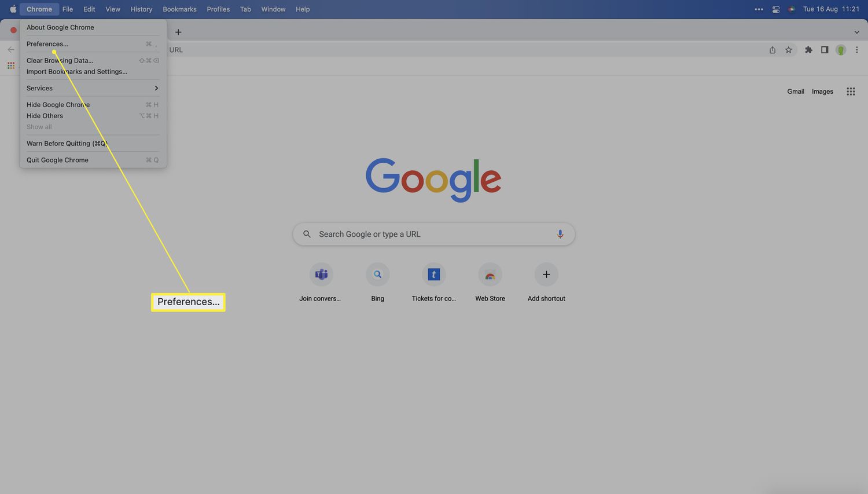
Task: Click the back navigation arrow
Action: tap(11, 49)
